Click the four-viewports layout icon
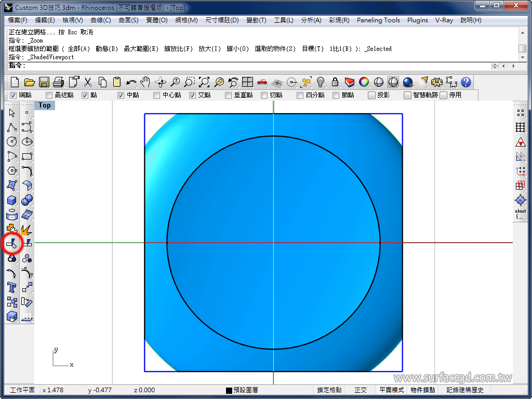The width and height of the screenshot is (532, 399). click(x=248, y=82)
